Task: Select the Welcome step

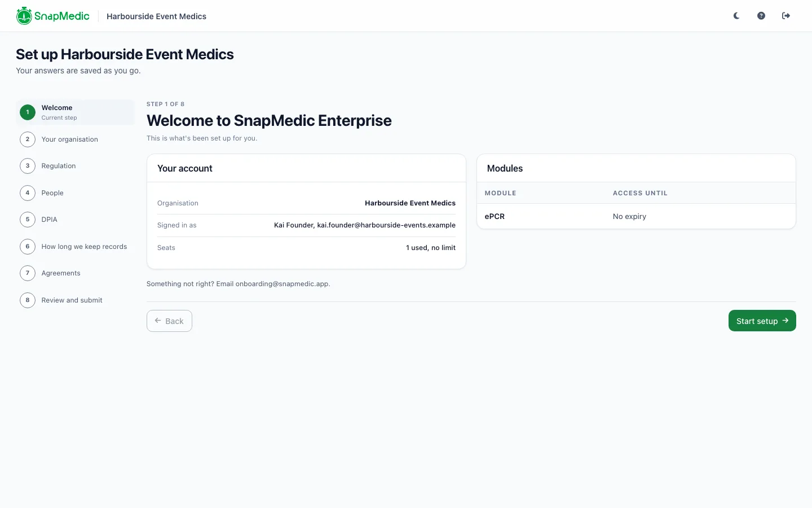Action: click(76, 112)
